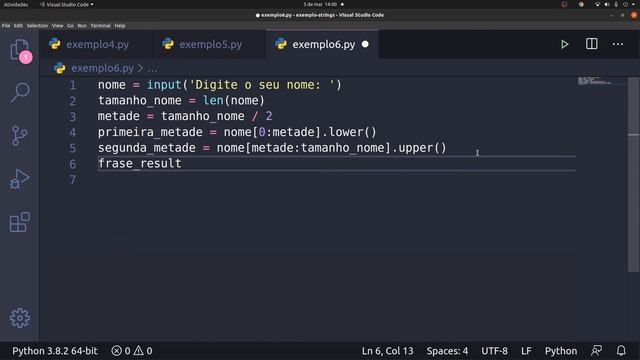
Task: Click '.upper()' on line 5
Action: 419,148
